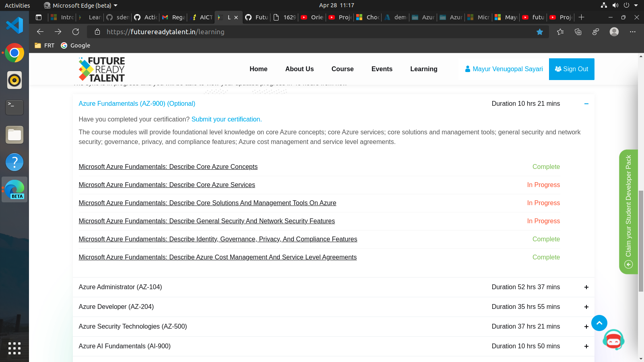Open Rhythmbox music player in dock

coord(14,80)
